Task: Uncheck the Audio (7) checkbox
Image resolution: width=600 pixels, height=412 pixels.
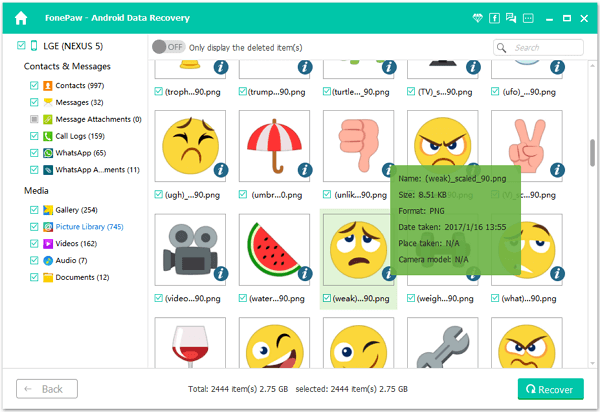Action: point(34,260)
